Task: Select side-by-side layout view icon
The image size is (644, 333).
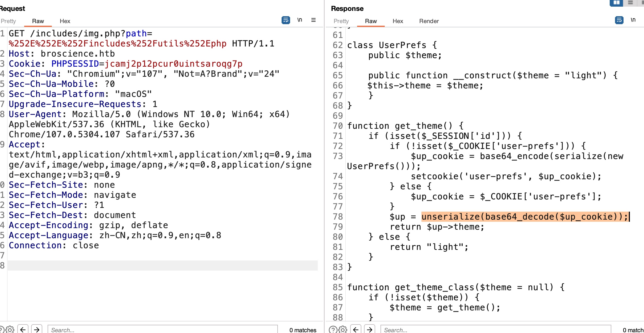Action: click(616, 3)
